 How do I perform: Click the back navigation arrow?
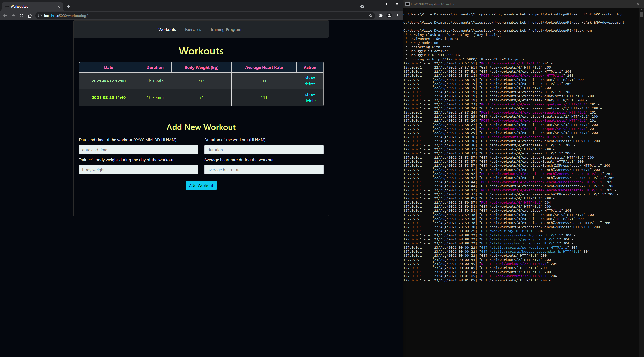(x=5, y=16)
